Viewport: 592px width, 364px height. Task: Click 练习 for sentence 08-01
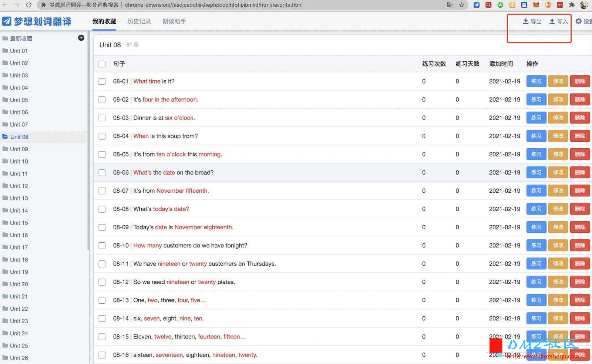(536, 81)
